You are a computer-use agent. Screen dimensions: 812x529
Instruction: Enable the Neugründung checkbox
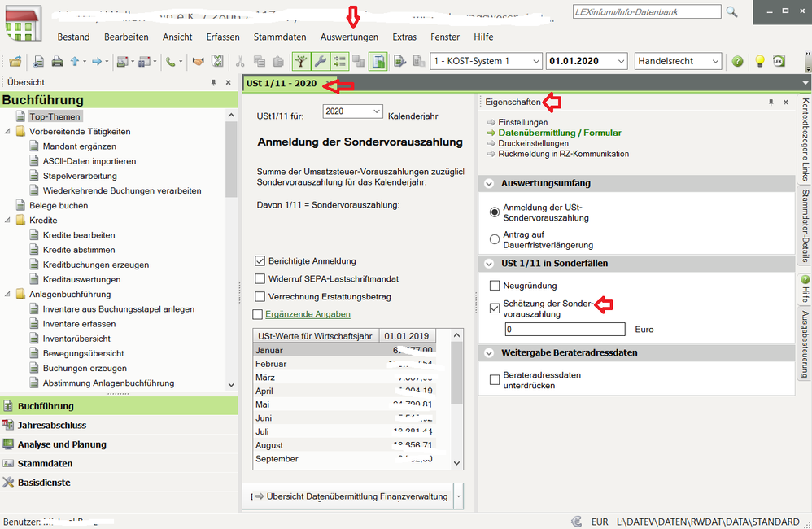click(x=495, y=286)
